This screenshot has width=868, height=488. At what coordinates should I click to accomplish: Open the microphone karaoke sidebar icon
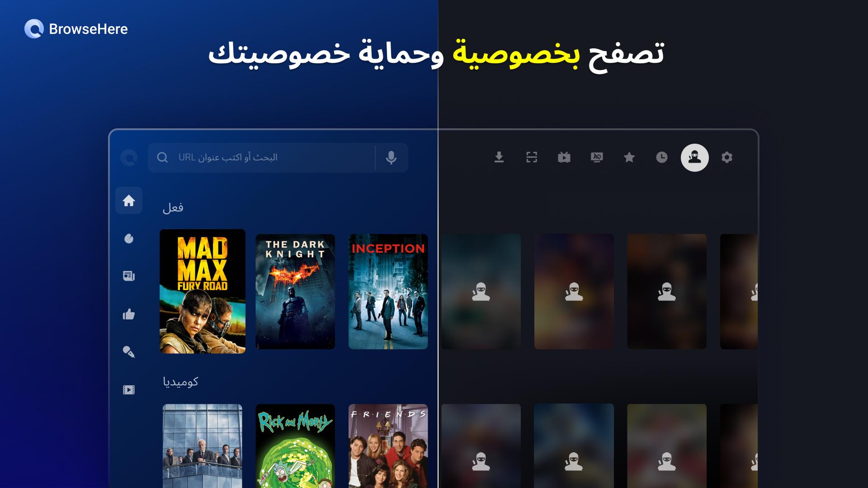coord(129,352)
